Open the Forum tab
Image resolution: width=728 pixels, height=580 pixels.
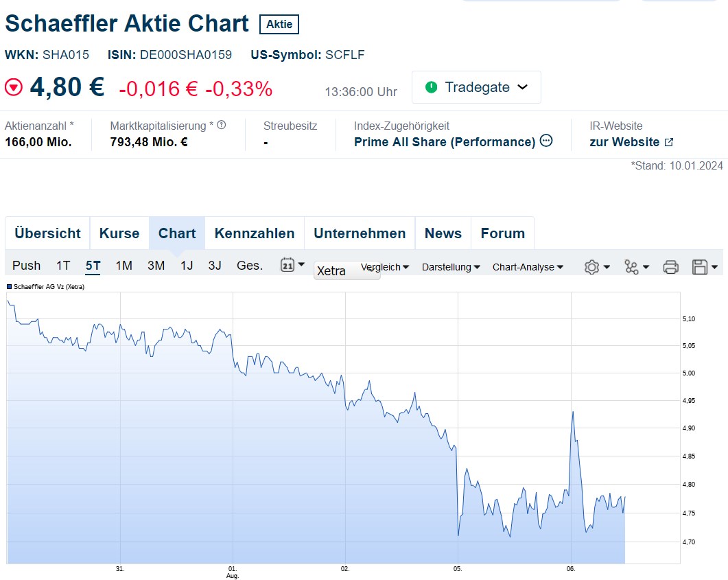[502, 233]
